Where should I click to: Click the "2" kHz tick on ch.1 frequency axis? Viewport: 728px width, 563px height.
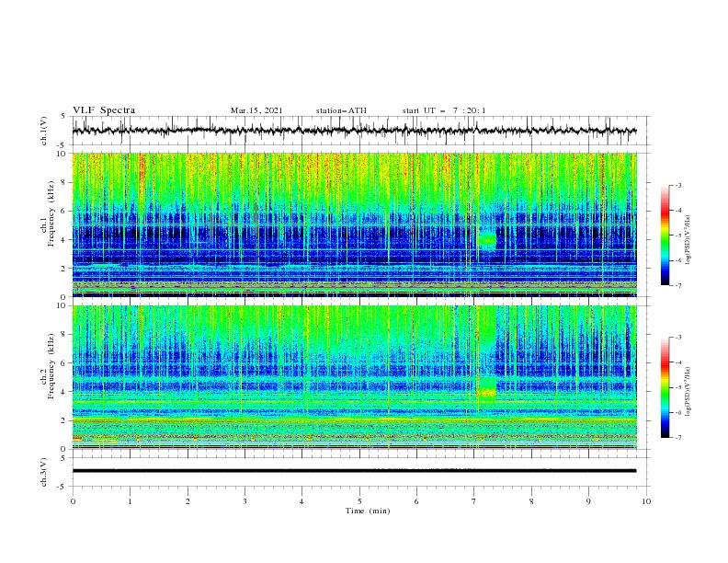click(x=64, y=269)
